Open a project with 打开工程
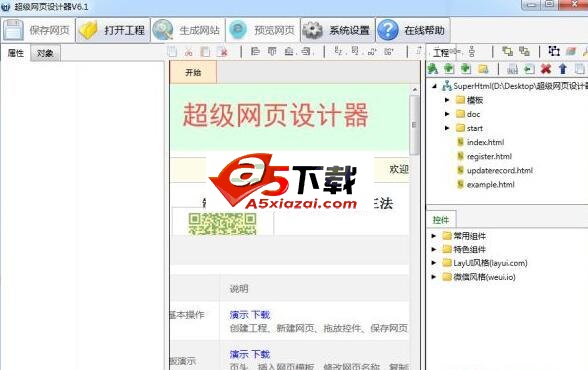This screenshot has height=370, width=588. pos(113,30)
